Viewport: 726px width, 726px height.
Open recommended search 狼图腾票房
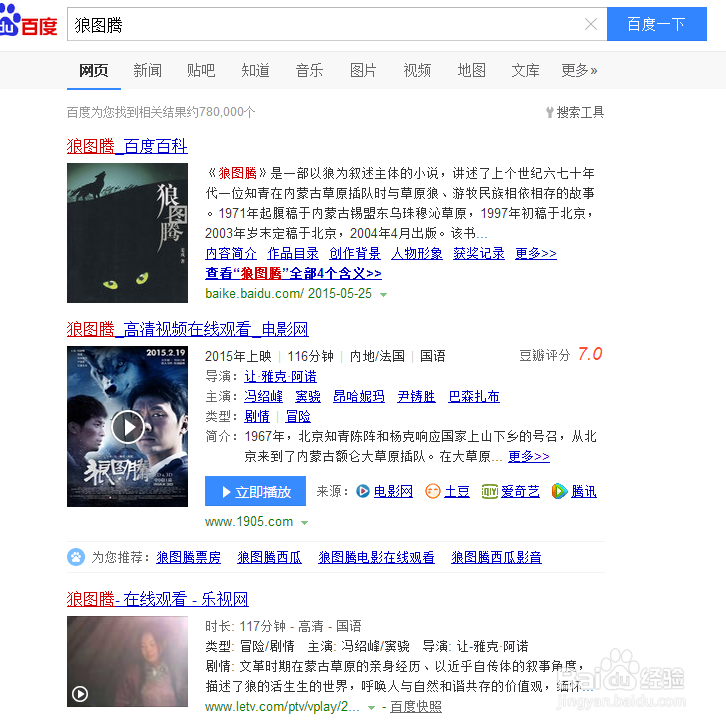(188, 557)
